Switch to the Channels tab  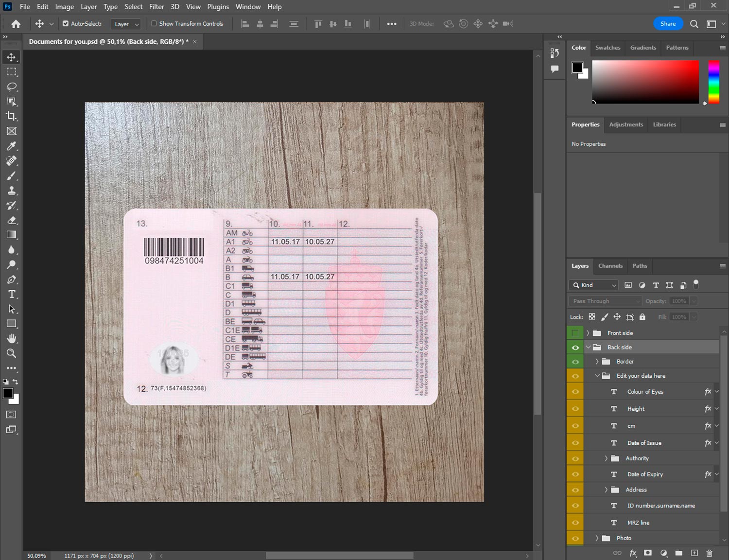coord(610,266)
